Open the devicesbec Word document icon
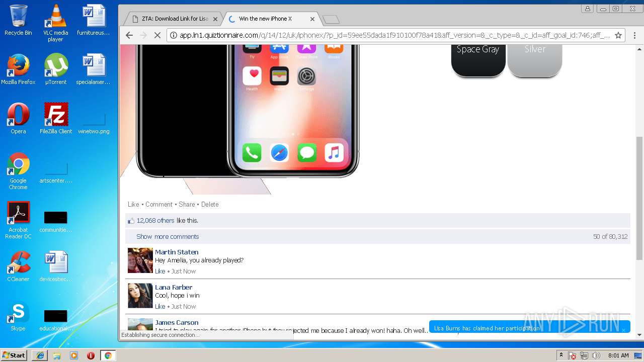Viewport: 644px width, 362px height. (x=55, y=266)
